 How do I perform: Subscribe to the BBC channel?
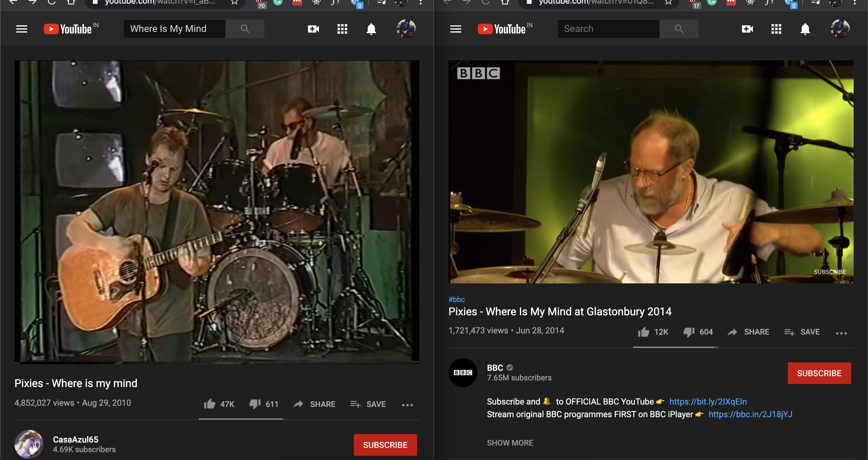pyautogui.click(x=819, y=373)
